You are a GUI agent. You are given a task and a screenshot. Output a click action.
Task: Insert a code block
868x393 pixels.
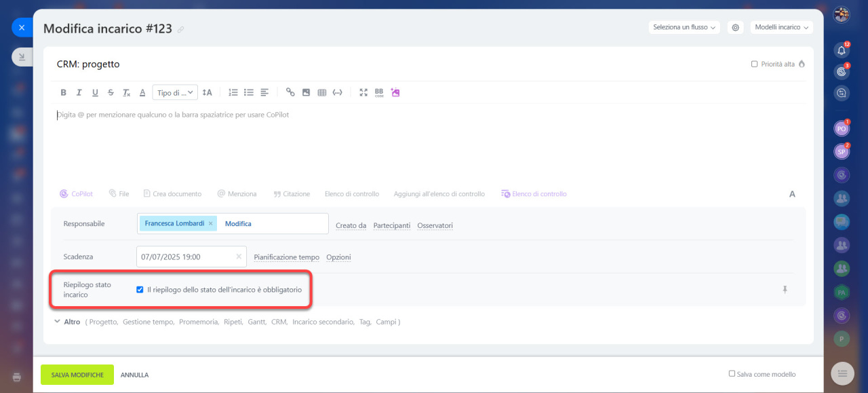pyautogui.click(x=338, y=92)
